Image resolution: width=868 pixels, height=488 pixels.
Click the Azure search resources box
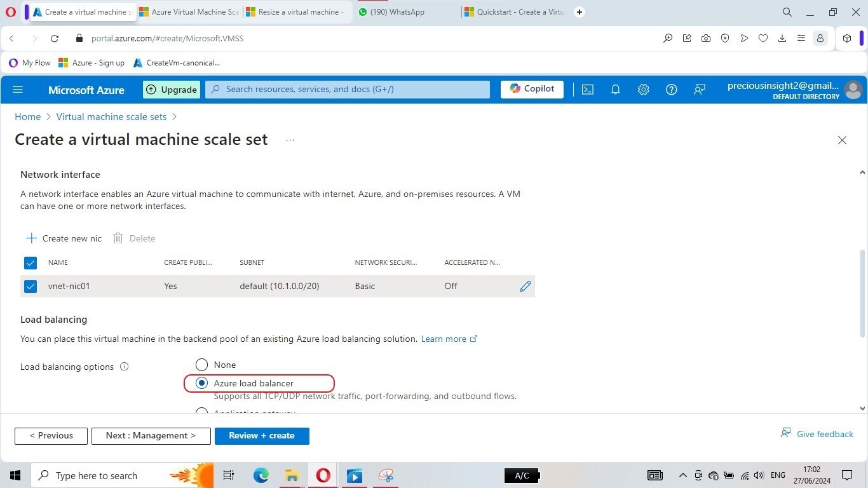click(x=348, y=90)
